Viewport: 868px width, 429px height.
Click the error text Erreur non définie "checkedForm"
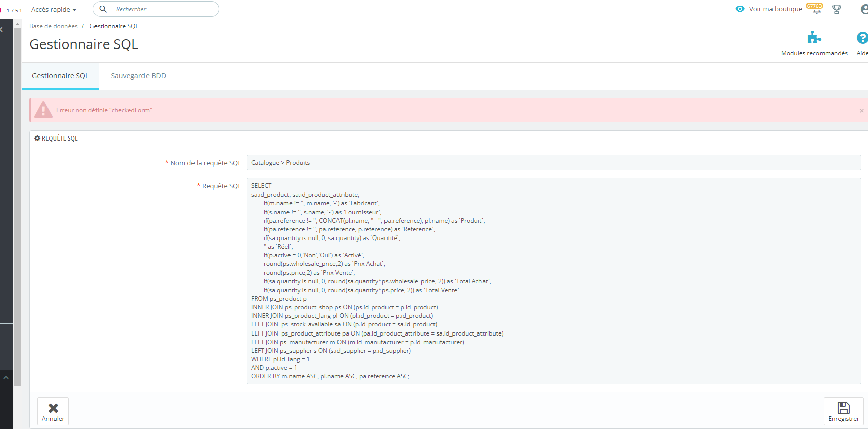point(104,110)
